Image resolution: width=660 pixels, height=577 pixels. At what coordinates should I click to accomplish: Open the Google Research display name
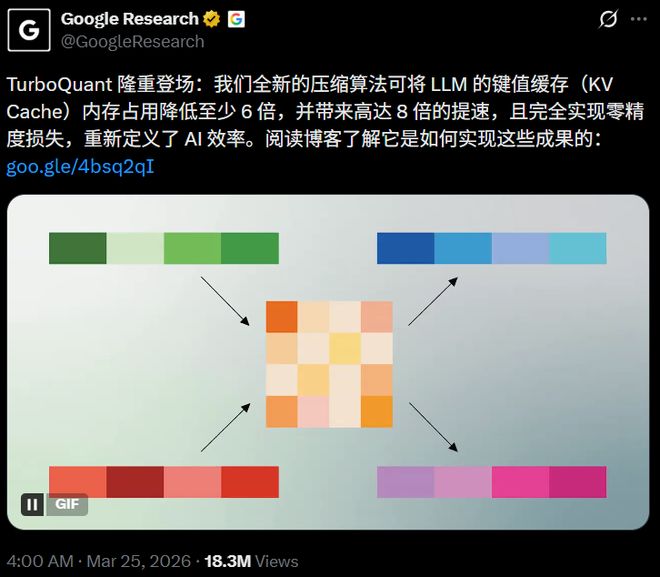coord(129,20)
